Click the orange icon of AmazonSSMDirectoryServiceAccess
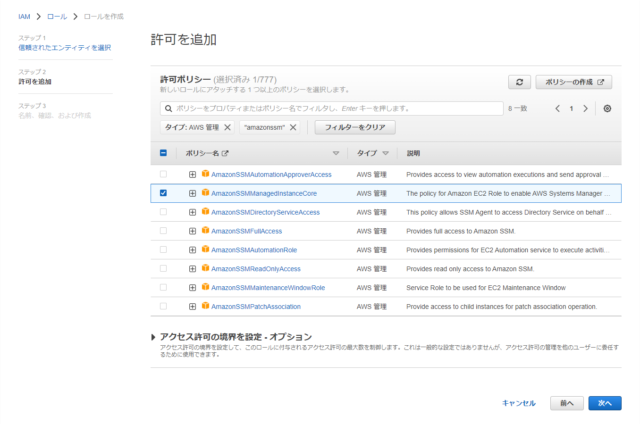The height and width of the screenshot is (424, 640). tap(205, 211)
